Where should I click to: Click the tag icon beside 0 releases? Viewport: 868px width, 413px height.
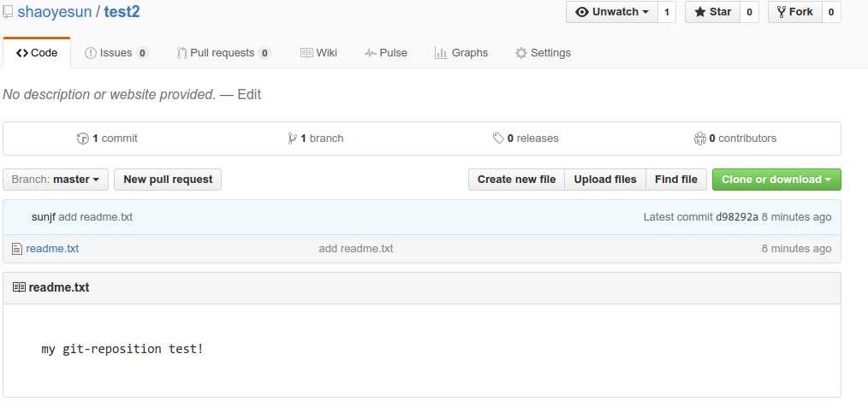click(498, 139)
